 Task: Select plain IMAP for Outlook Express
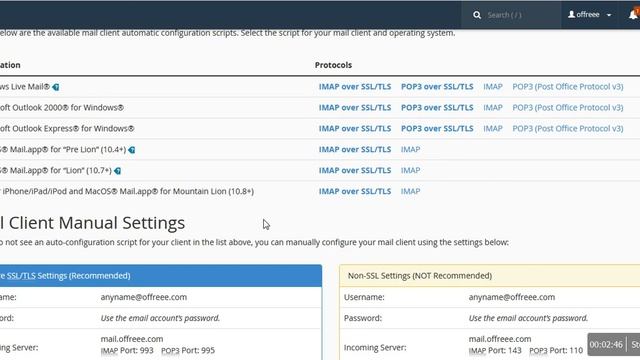click(493, 128)
